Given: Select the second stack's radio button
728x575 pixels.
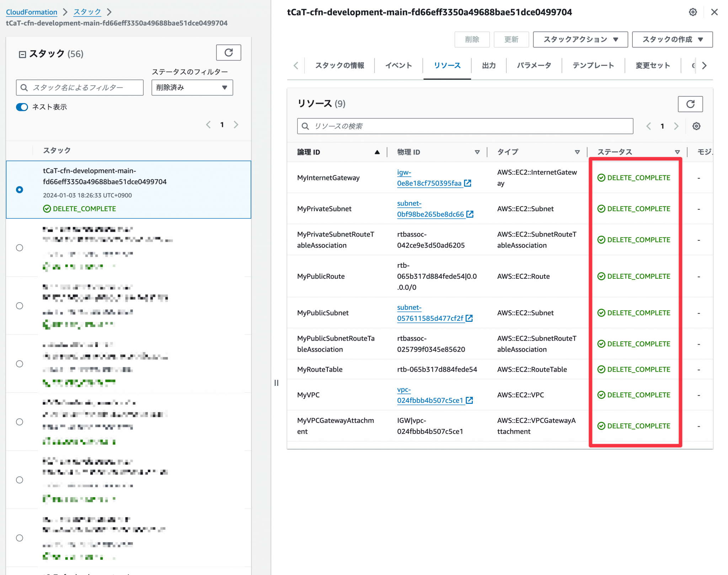Looking at the screenshot, I should (x=20, y=247).
